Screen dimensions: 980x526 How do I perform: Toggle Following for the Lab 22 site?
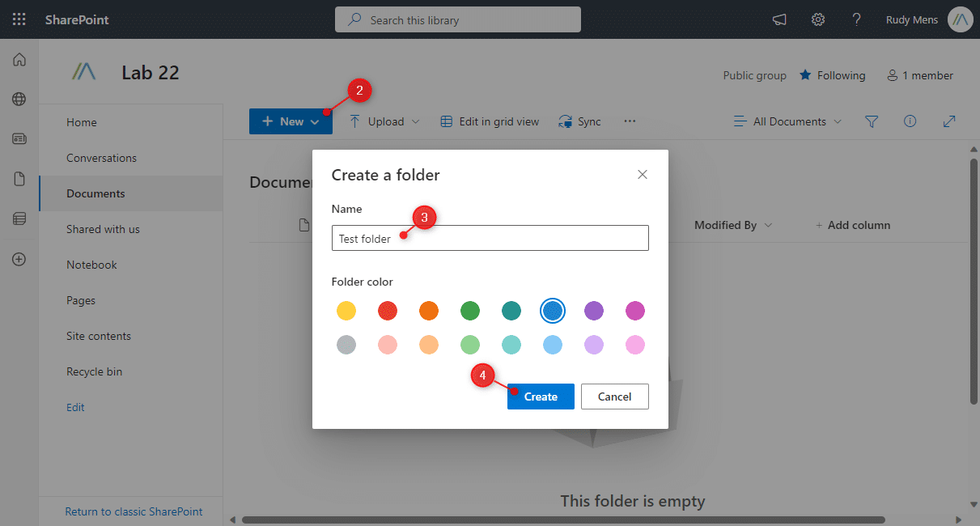click(x=833, y=74)
